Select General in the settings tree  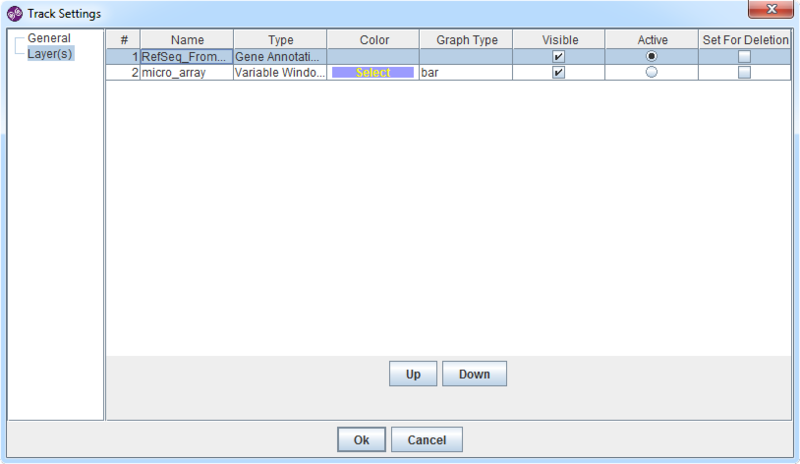point(49,38)
